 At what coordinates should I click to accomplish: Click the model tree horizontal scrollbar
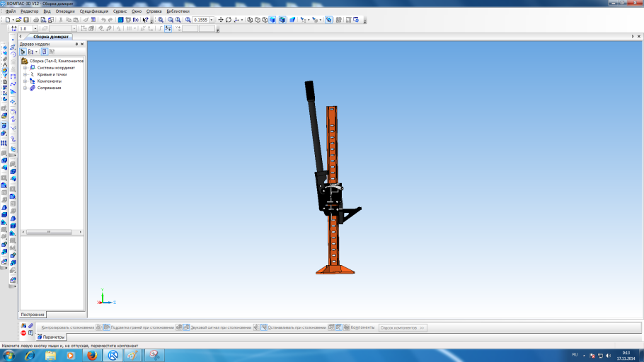tap(50, 232)
